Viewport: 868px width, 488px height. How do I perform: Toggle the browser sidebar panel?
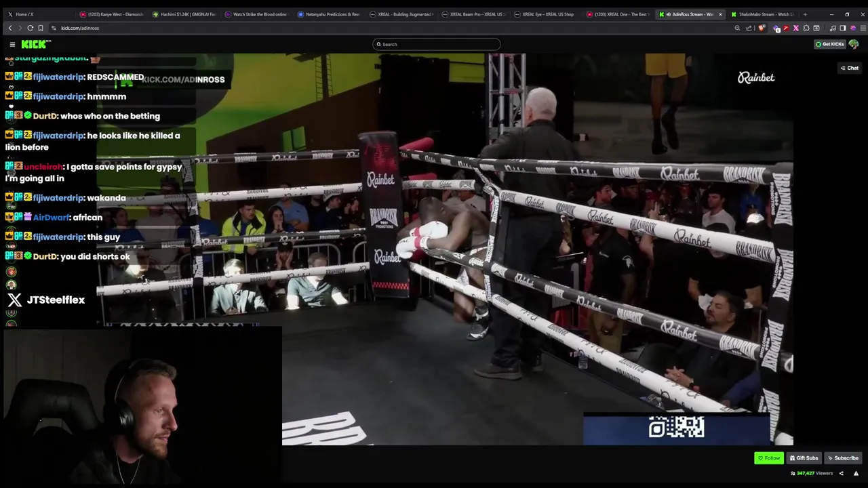[x=842, y=28]
